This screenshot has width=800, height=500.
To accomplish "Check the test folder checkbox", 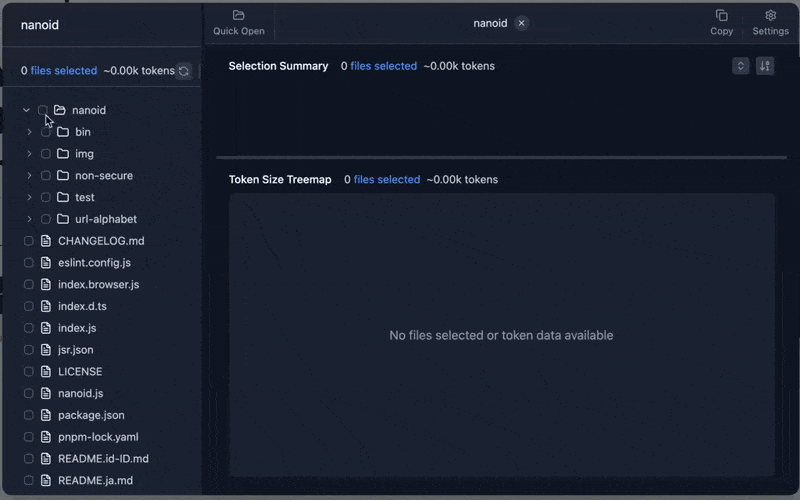I will [x=46, y=197].
